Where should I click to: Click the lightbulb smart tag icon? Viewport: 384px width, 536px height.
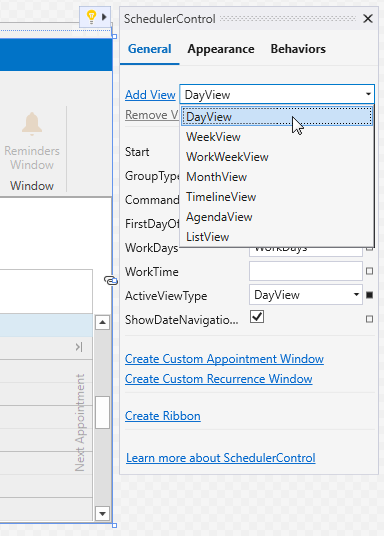coord(91,17)
